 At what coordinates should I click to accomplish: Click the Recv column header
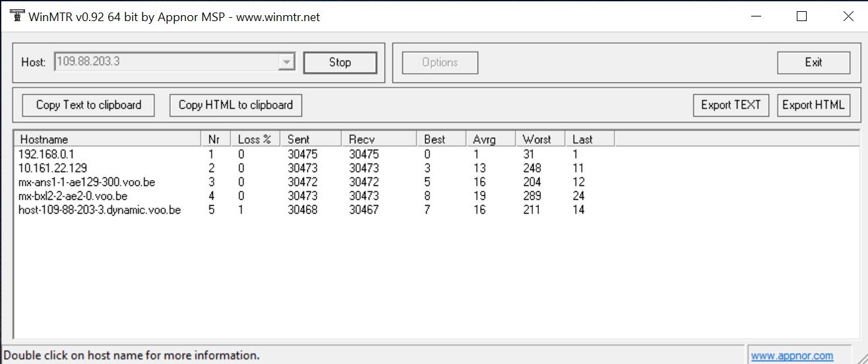(379, 139)
